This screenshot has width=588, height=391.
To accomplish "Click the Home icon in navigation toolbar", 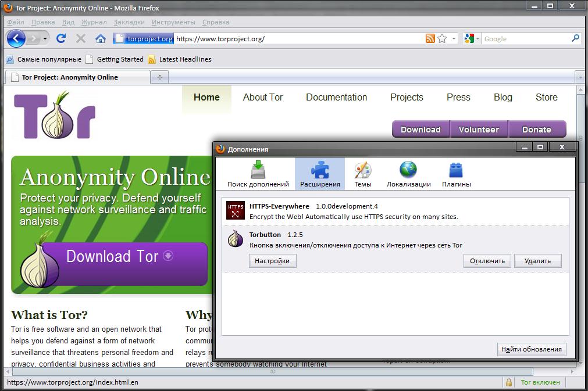I will [100, 39].
